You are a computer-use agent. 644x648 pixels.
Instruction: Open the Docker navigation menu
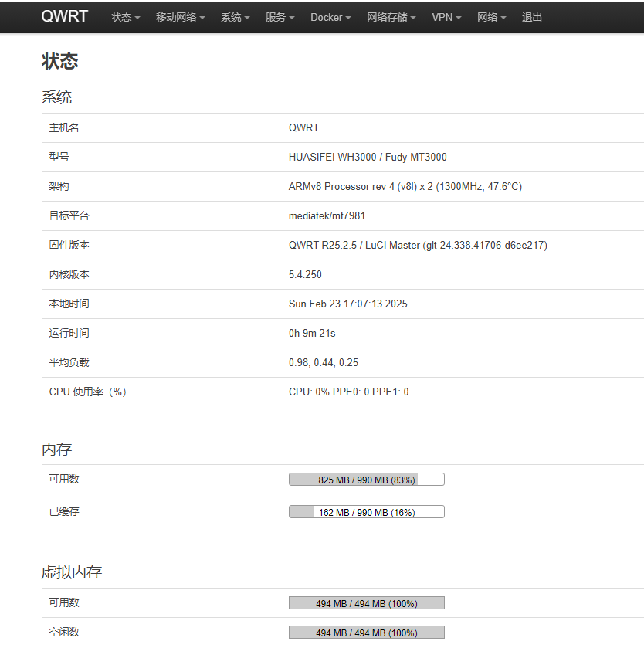pyautogui.click(x=330, y=17)
